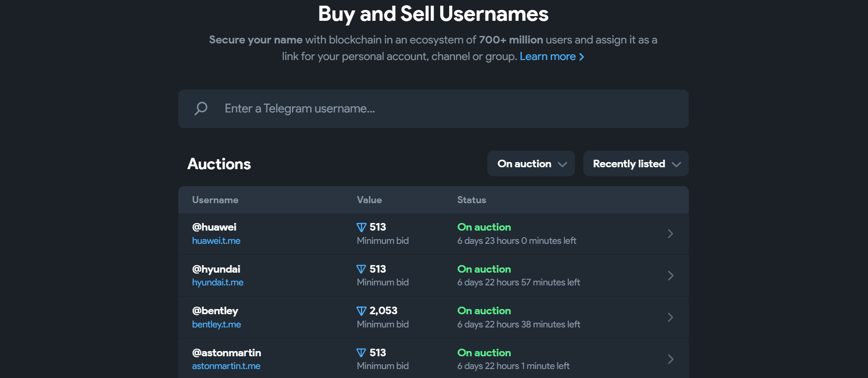Image resolution: width=868 pixels, height=378 pixels.
Task: Open the astonmartin.t.me link
Action: click(226, 366)
